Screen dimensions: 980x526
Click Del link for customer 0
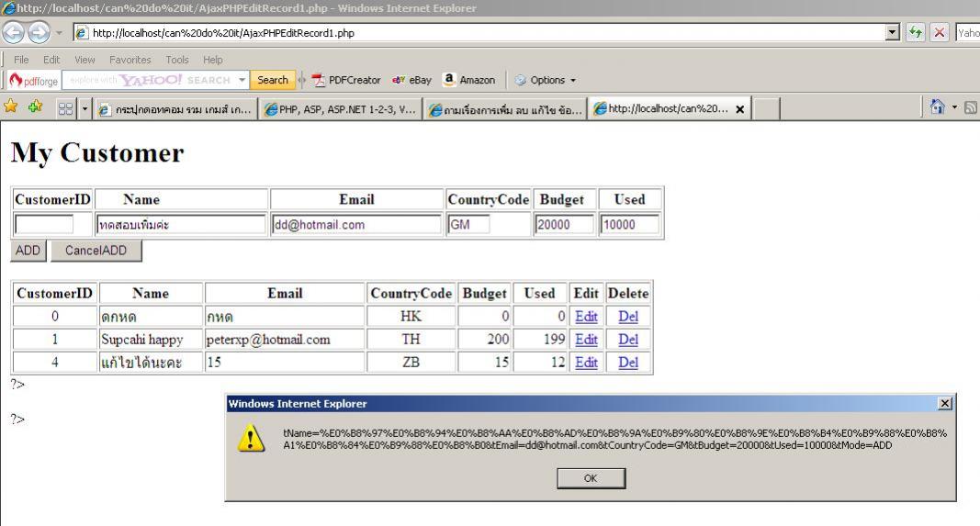(x=628, y=317)
